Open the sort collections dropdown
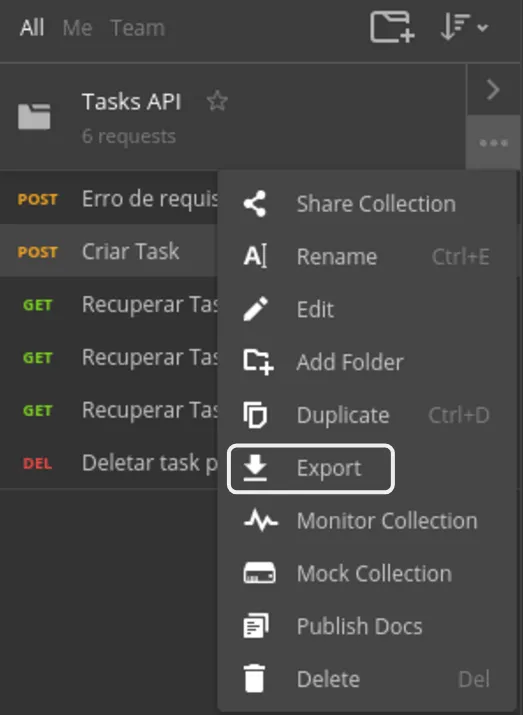523x715 pixels. coord(464,27)
